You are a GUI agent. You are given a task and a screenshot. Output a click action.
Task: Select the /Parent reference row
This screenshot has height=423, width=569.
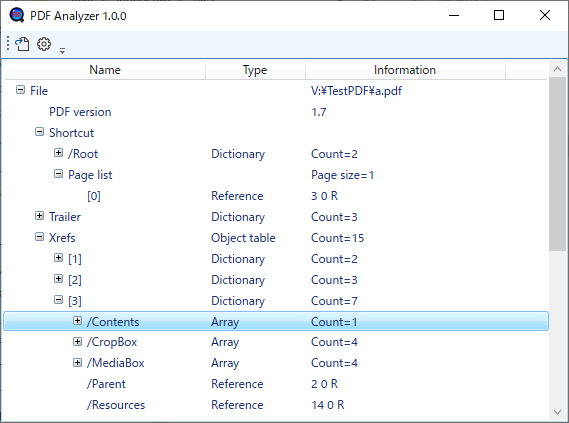[x=276, y=384]
